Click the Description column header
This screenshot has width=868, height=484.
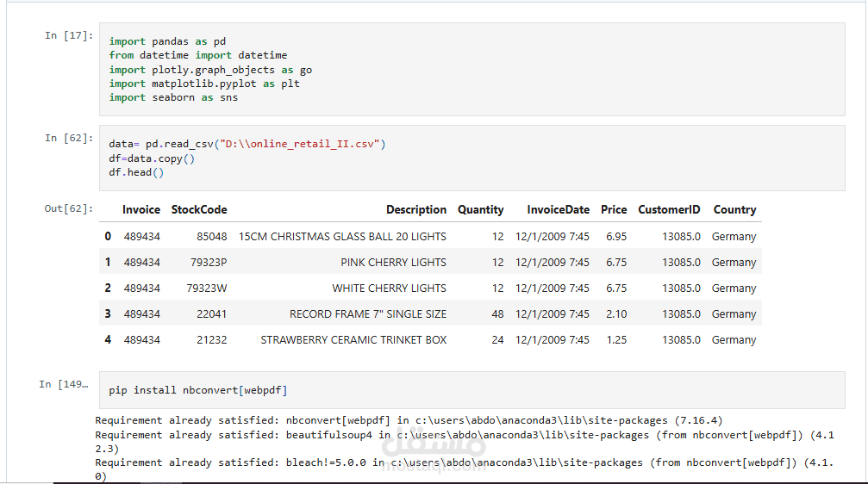(416, 209)
